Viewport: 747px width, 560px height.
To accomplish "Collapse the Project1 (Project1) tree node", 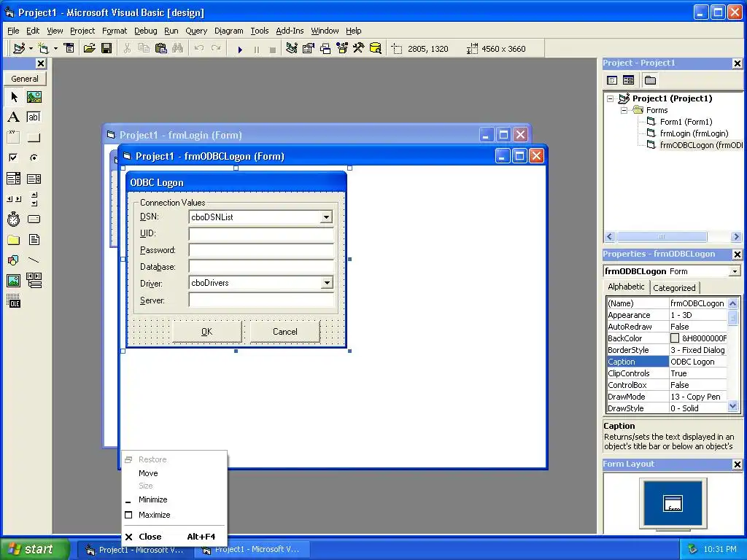I will (611, 99).
